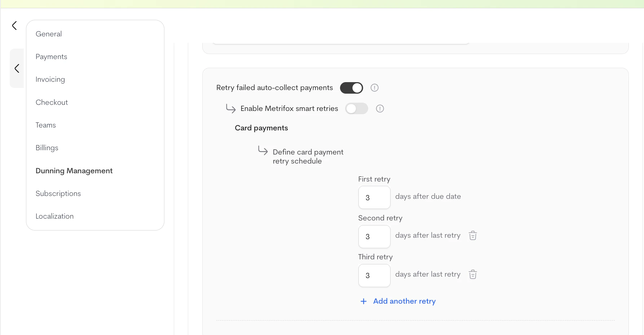Click 'days after due date' text
The image size is (644, 335).
pos(428,196)
